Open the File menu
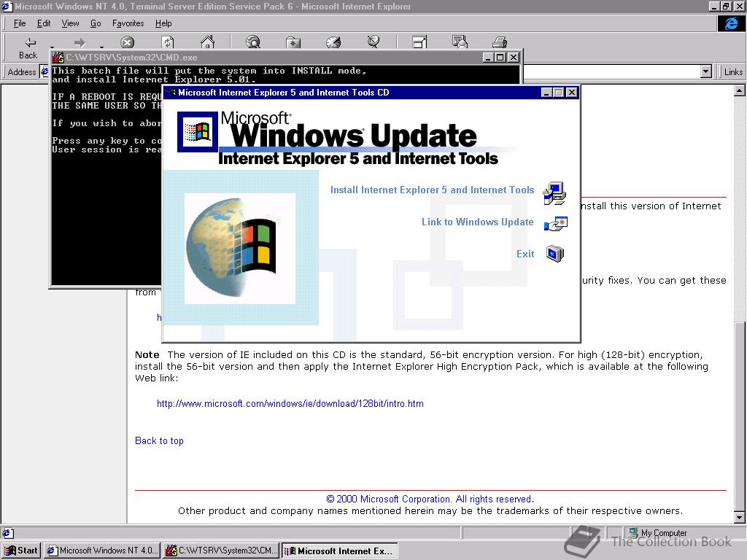The height and width of the screenshot is (560, 747). click(x=20, y=23)
